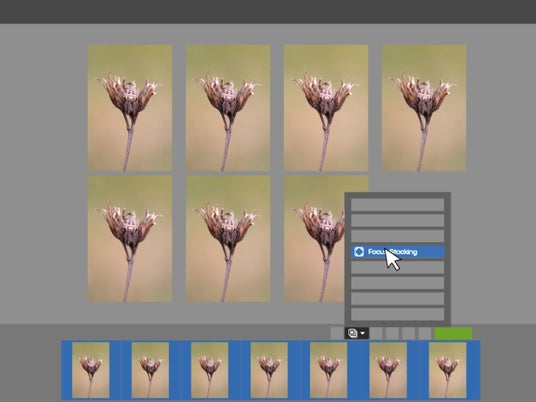Viewport: 536px width, 402px height.
Task: Select the first flower thumbnail in the filmstrip
Action: point(91,370)
